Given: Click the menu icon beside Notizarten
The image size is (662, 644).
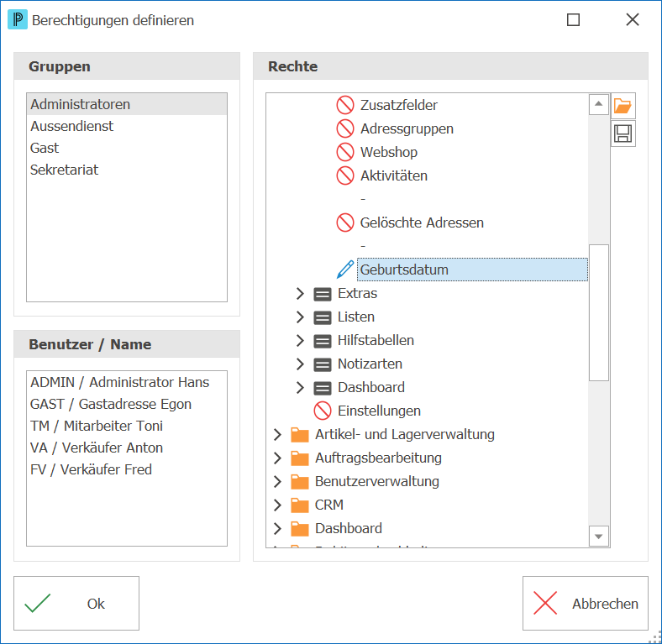Looking at the screenshot, I should pos(322,364).
